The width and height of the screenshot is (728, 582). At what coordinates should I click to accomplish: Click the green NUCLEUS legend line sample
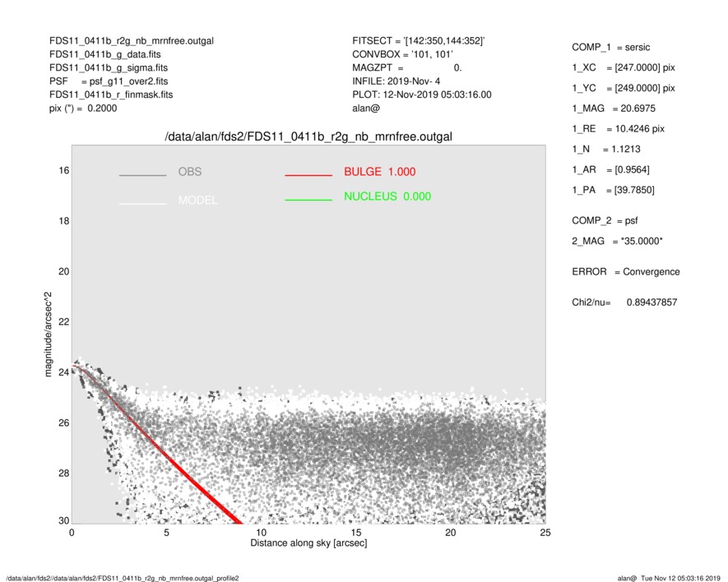click(308, 200)
